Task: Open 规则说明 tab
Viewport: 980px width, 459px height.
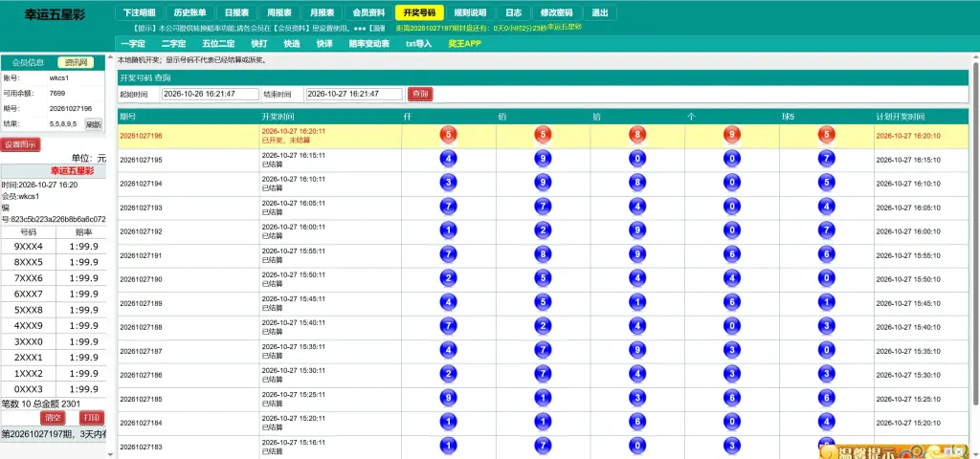Action: click(x=470, y=12)
